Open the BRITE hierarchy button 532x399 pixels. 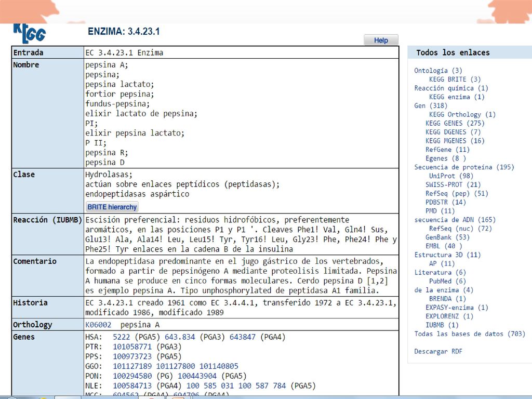pyautogui.click(x=112, y=207)
